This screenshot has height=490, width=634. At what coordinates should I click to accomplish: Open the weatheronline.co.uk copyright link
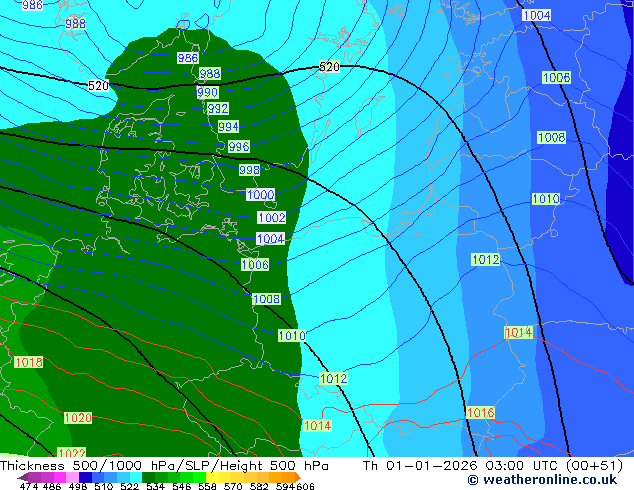542,480
